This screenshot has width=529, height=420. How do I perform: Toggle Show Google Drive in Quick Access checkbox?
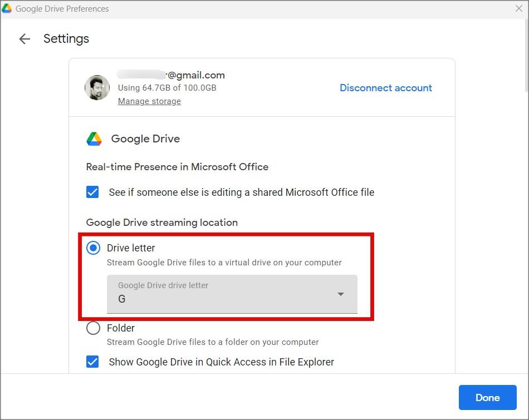click(x=92, y=362)
